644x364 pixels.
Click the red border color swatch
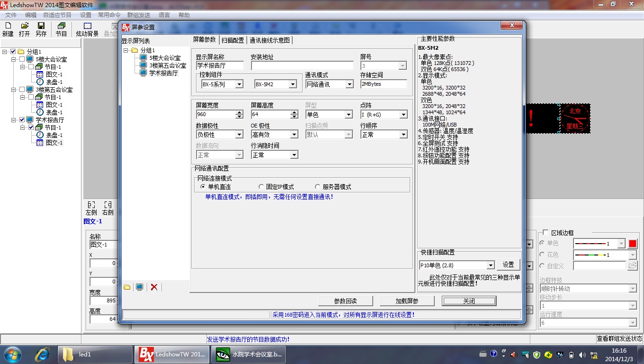pyautogui.click(x=632, y=244)
